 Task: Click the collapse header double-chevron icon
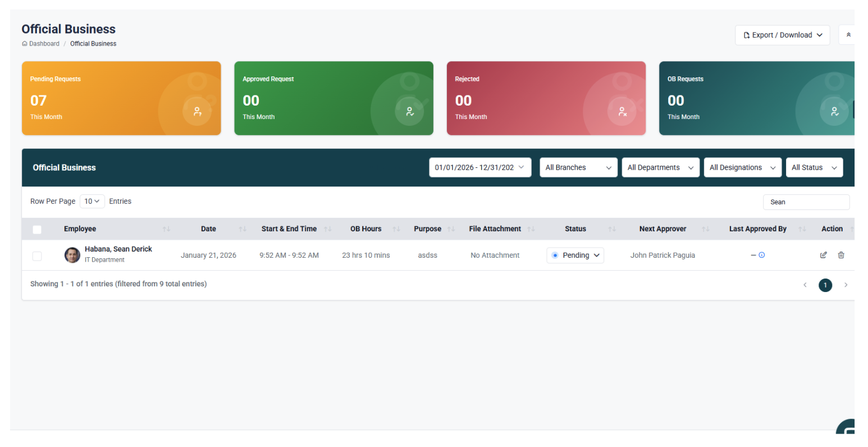click(848, 35)
